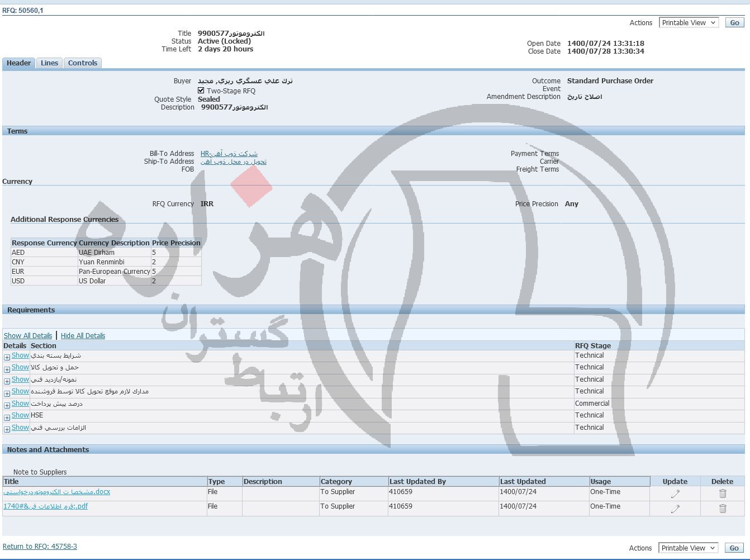Image resolution: width=750 pixels, height=560 pixels.
Task: Open the .docx attachment file link
Action: pos(57,492)
